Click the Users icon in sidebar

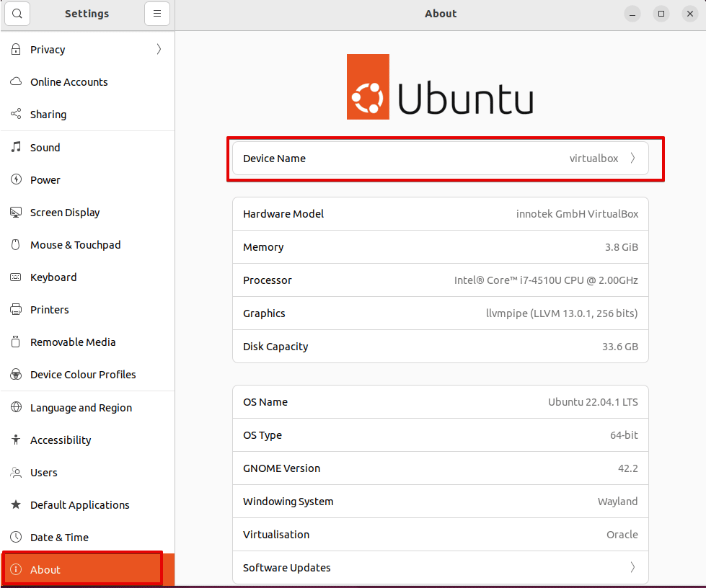tap(16, 473)
